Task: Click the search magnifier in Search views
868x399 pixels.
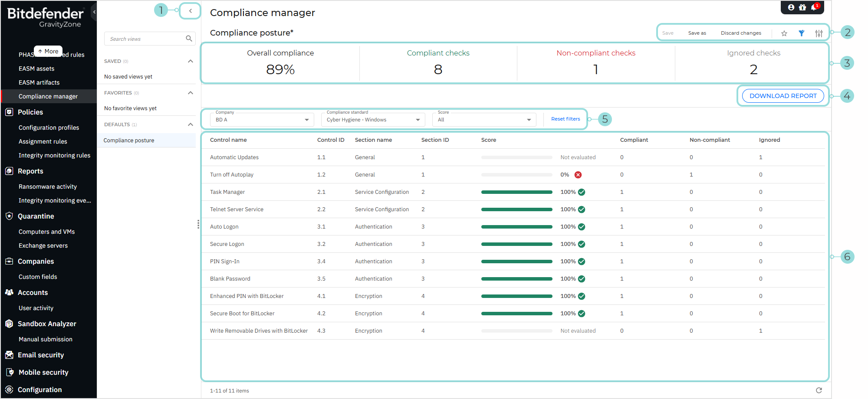Action: point(189,38)
